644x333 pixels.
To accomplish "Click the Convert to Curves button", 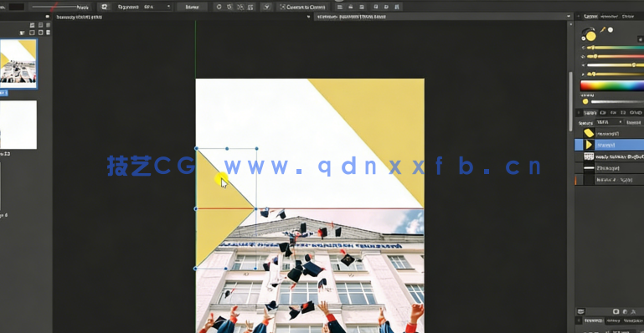I will [x=302, y=7].
